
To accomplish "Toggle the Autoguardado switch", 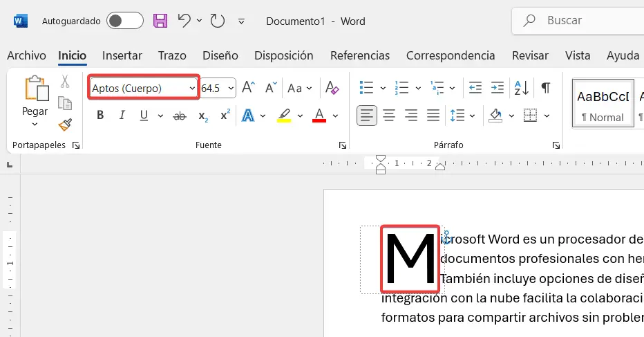I will 125,21.
